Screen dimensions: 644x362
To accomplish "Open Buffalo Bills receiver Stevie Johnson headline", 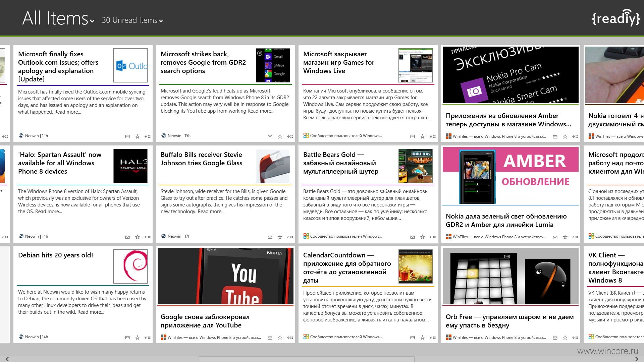I will pyautogui.click(x=201, y=159).
